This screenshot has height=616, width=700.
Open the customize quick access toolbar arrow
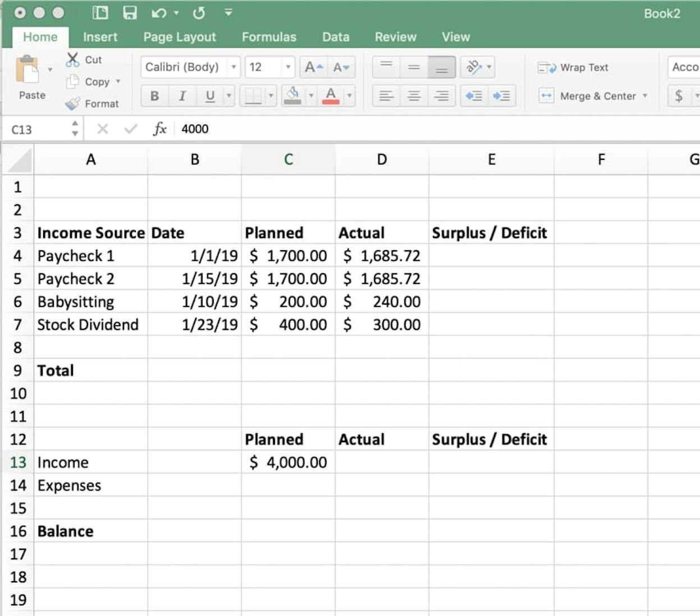click(228, 12)
